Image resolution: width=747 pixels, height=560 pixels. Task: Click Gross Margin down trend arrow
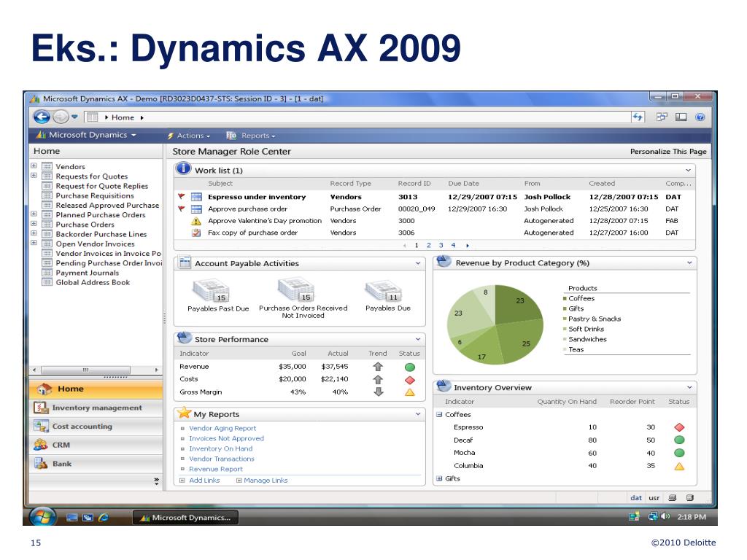pos(379,392)
